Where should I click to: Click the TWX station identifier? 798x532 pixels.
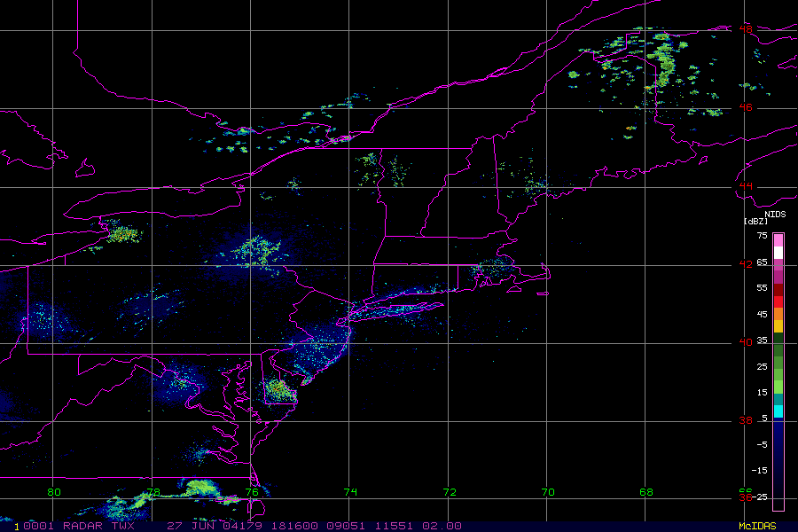coord(123,526)
